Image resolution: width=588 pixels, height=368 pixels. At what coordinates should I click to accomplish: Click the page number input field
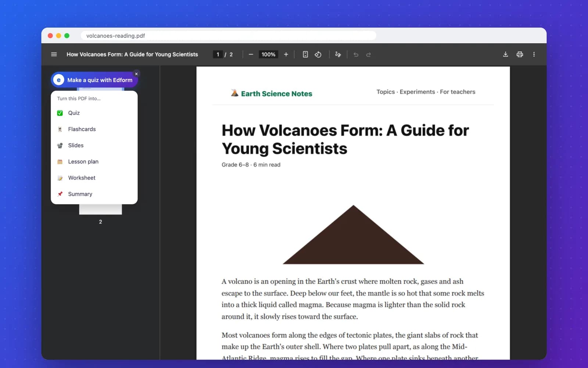[218, 54]
